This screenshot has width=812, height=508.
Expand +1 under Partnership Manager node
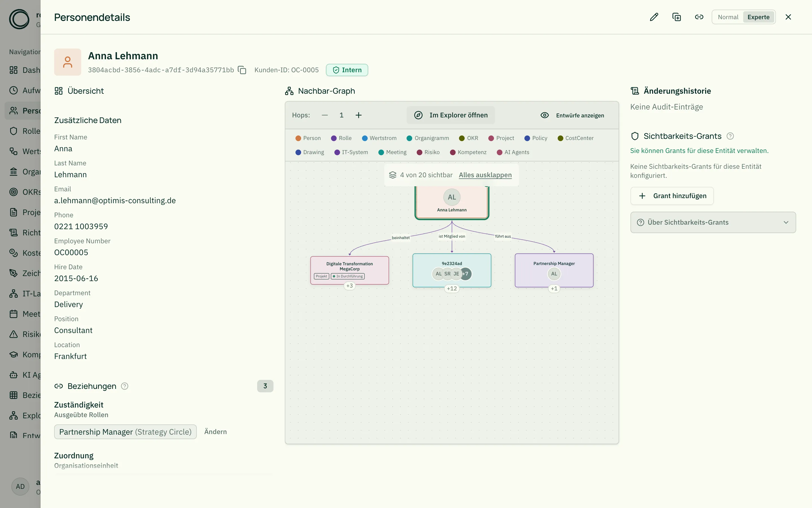coord(554,289)
